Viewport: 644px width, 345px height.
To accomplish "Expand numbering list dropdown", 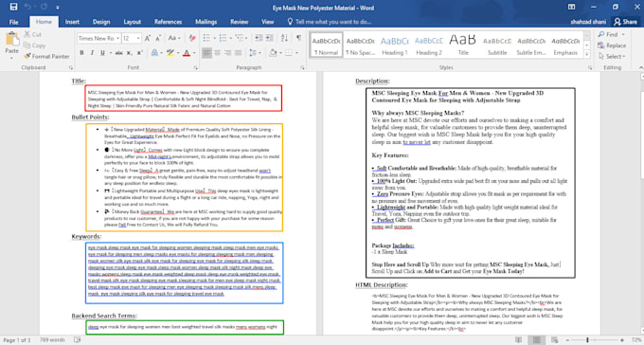I will point(230,38).
